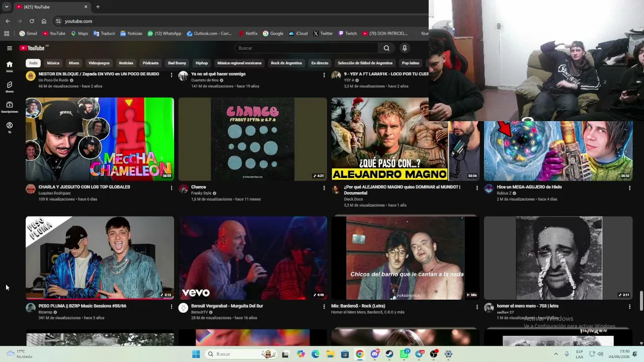644x362 pixels.
Task: Open Steam from the taskbar
Action: pos(389,354)
